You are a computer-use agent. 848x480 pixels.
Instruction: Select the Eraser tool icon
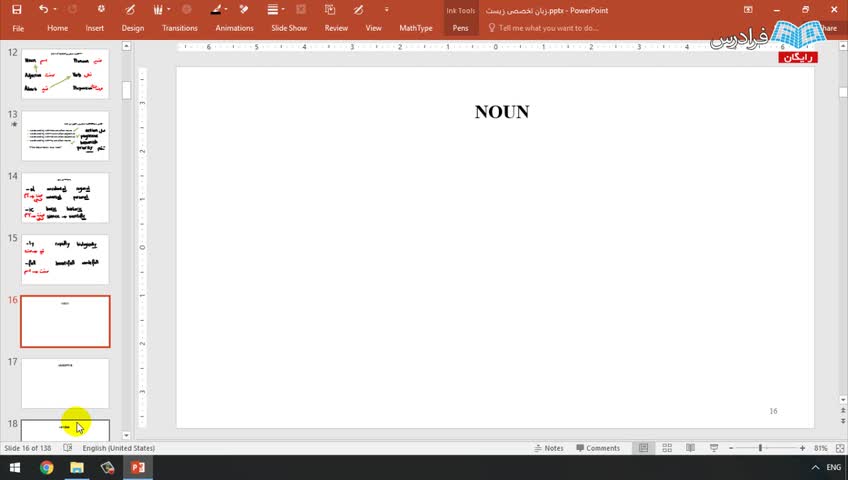(x=243, y=9)
